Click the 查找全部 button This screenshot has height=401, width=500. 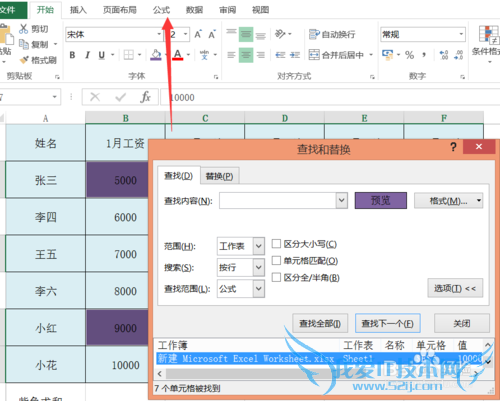pos(320,323)
